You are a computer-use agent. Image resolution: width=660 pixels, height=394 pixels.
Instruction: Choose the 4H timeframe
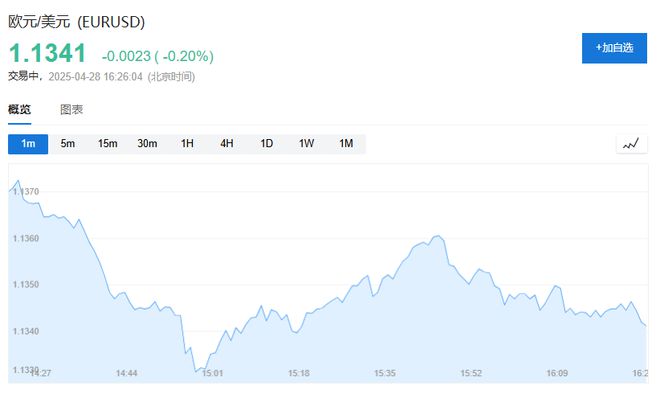click(227, 144)
